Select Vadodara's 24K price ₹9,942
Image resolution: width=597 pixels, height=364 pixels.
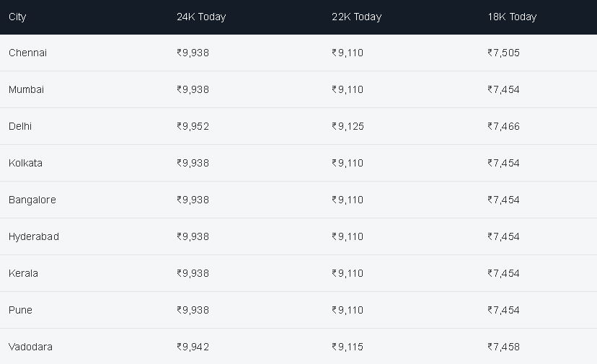(x=193, y=347)
